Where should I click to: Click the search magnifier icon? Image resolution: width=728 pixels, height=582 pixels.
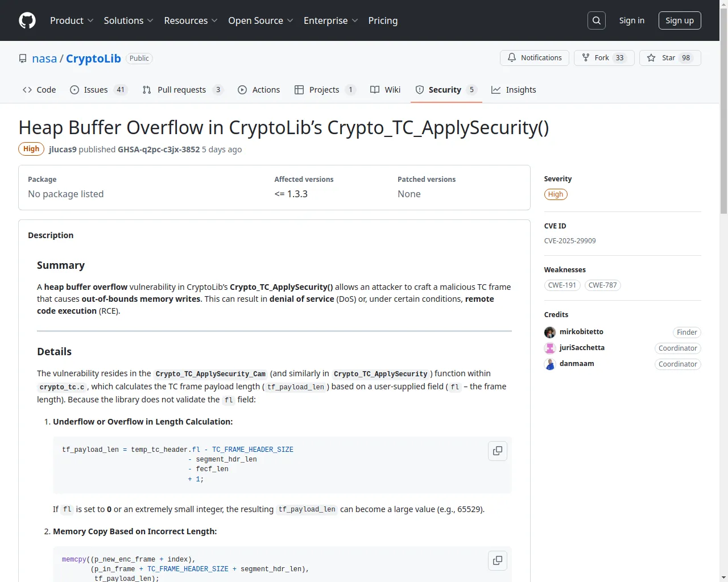tap(597, 20)
